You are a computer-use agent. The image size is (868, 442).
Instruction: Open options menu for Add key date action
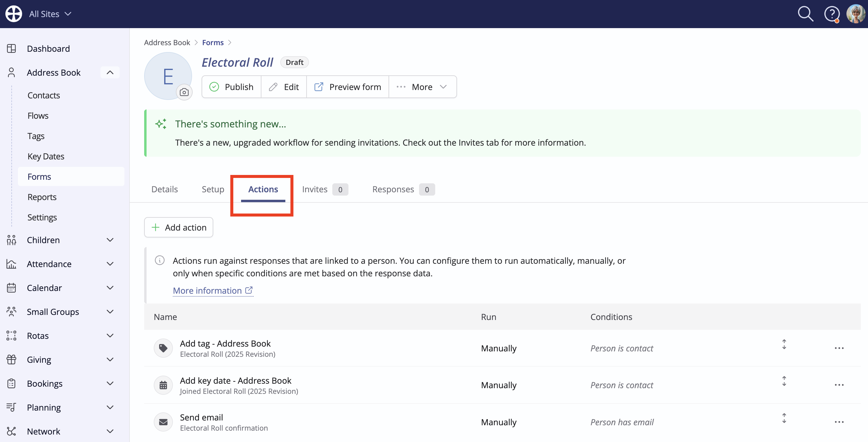click(839, 385)
